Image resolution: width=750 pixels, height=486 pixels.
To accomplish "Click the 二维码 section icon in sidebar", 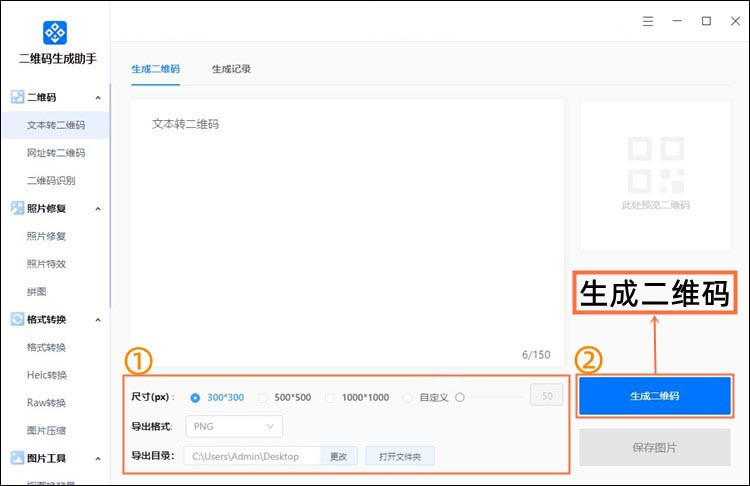I will coord(17,97).
